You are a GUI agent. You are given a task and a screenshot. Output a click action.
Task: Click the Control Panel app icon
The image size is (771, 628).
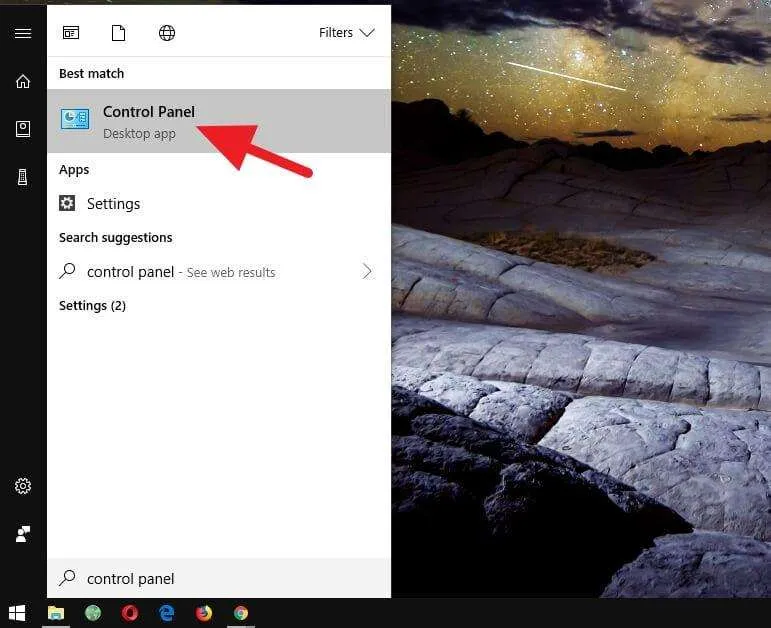click(x=75, y=119)
